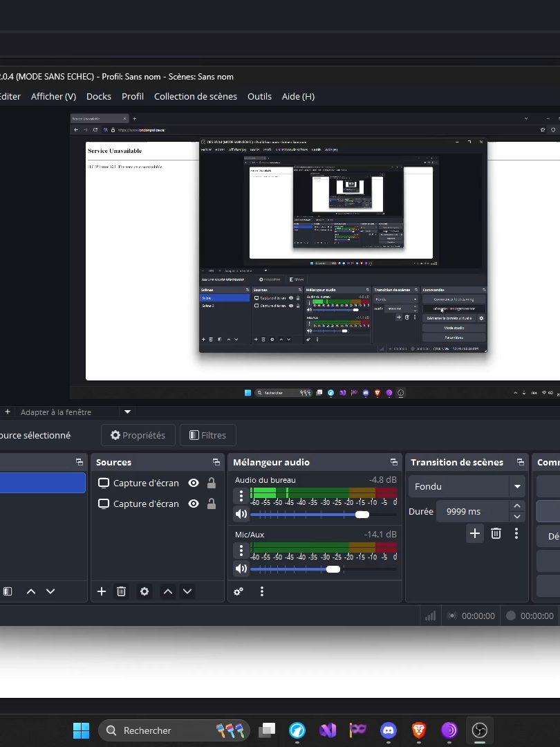This screenshot has height=747, width=560.
Task: Open source properties gear in Sources toolbar
Action: coord(144,591)
